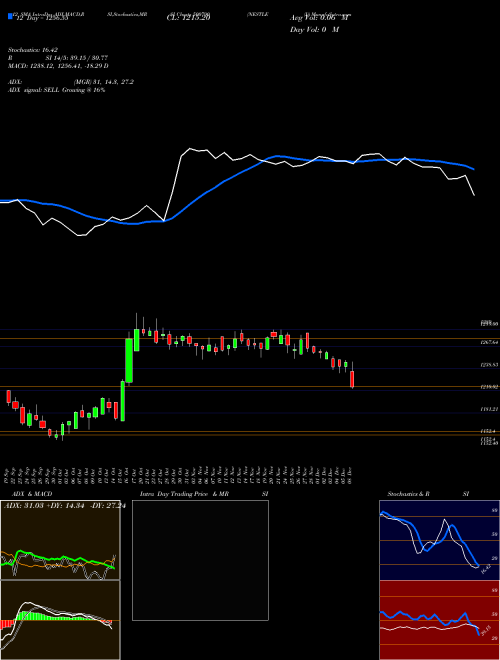Image resolution: width=500 pixels, height=660 pixels.
Task: Click the 'ADX & MACD' panel title
Action: tap(32, 494)
